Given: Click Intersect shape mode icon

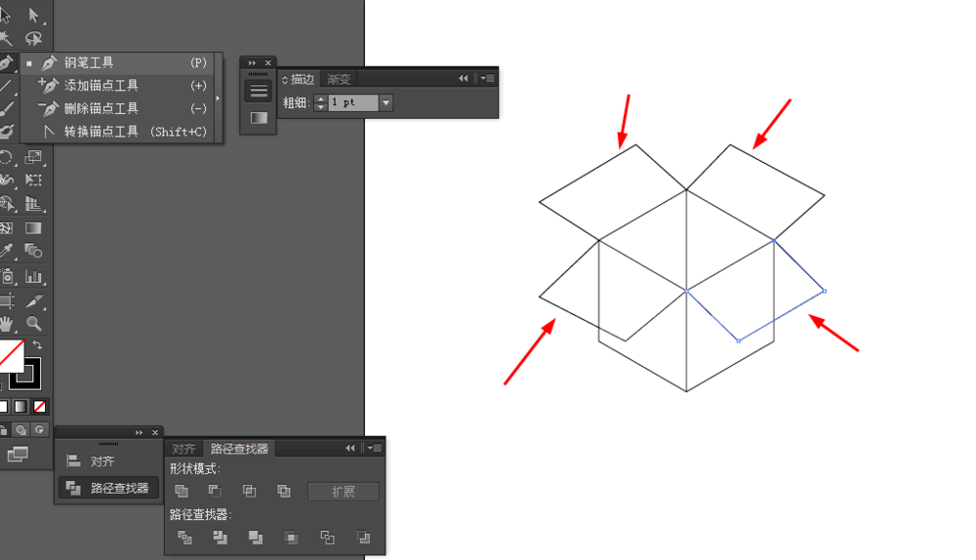Looking at the screenshot, I should click(x=249, y=491).
